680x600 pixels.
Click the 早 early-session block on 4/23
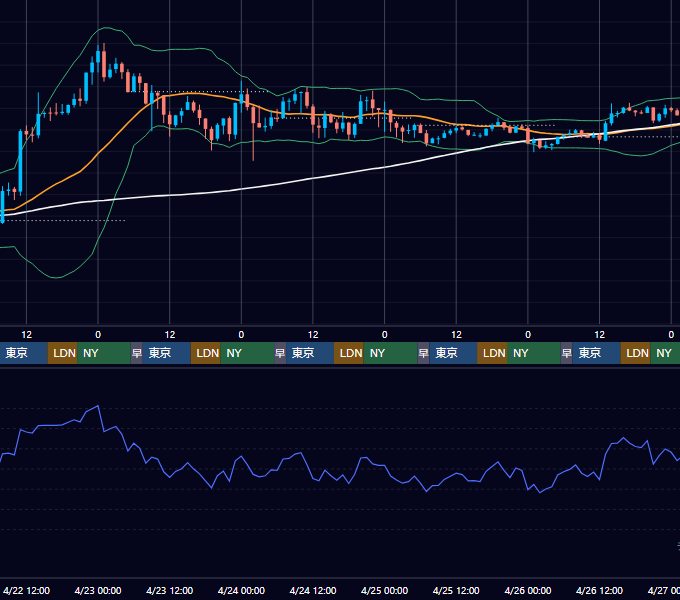click(x=137, y=353)
